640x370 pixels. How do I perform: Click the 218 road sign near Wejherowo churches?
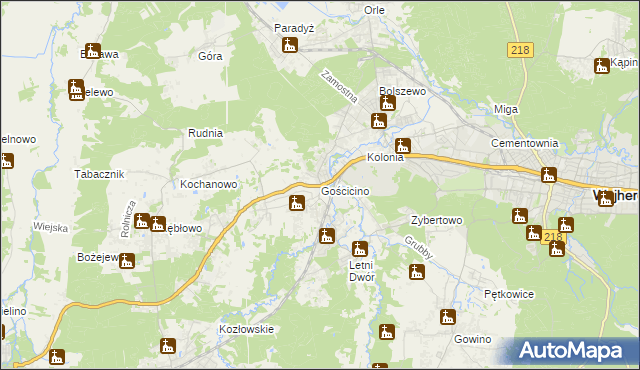coord(553,237)
